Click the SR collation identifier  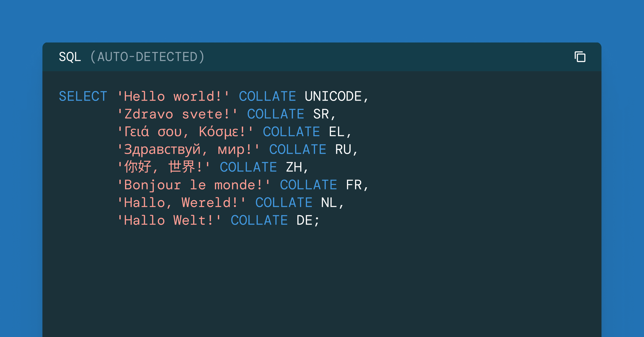321,114
